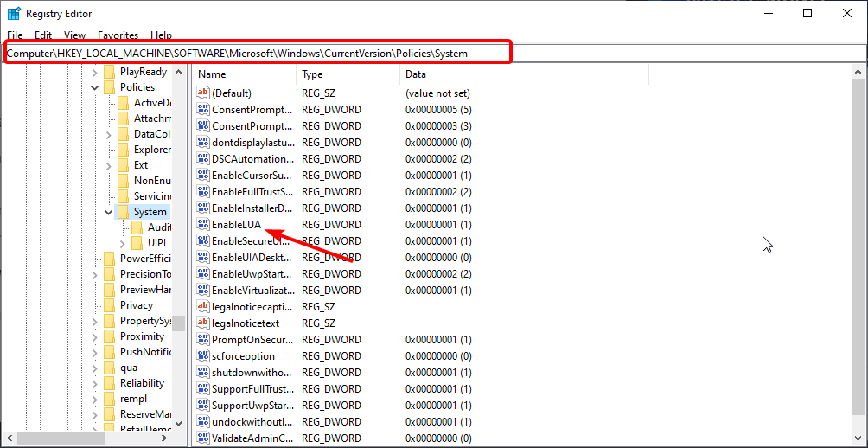Click the Privacy folder icon in tree
This screenshot has width=868, height=448.
coord(109,305)
